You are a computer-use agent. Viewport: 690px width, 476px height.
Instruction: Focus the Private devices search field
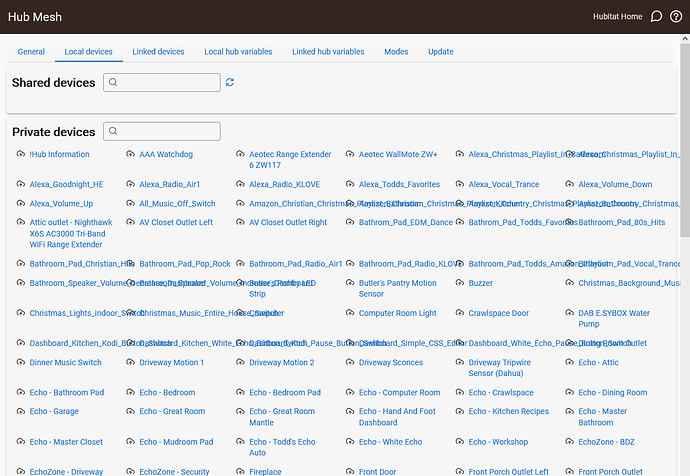tap(162, 131)
